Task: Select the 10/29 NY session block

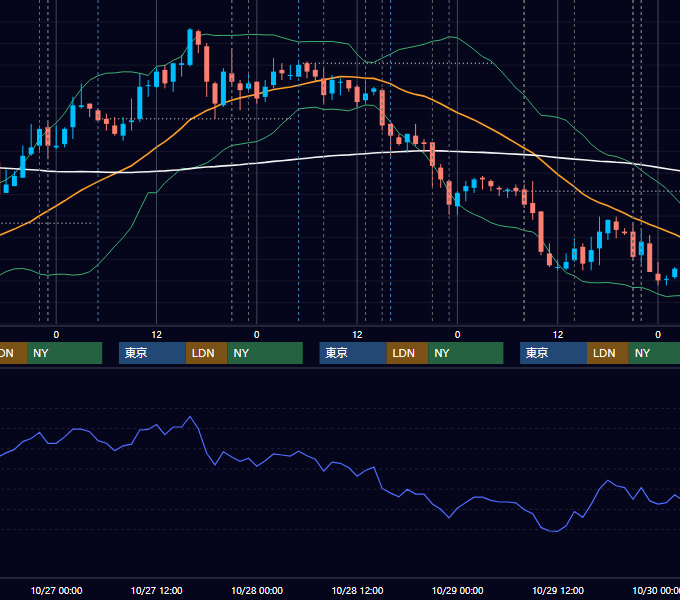Action: (x=654, y=353)
